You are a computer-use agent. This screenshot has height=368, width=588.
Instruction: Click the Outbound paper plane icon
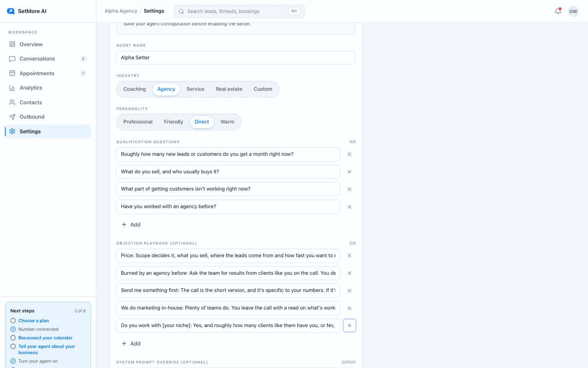[12, 117]
